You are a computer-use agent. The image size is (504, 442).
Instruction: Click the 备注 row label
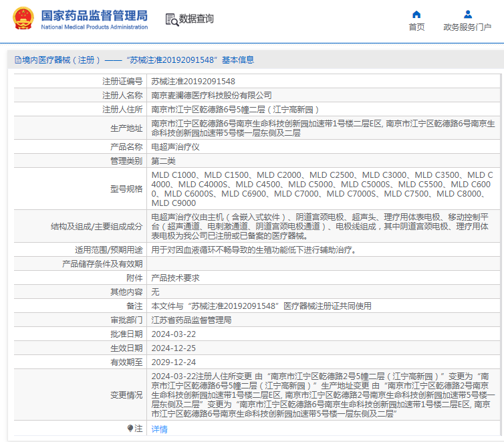[134, 306]
